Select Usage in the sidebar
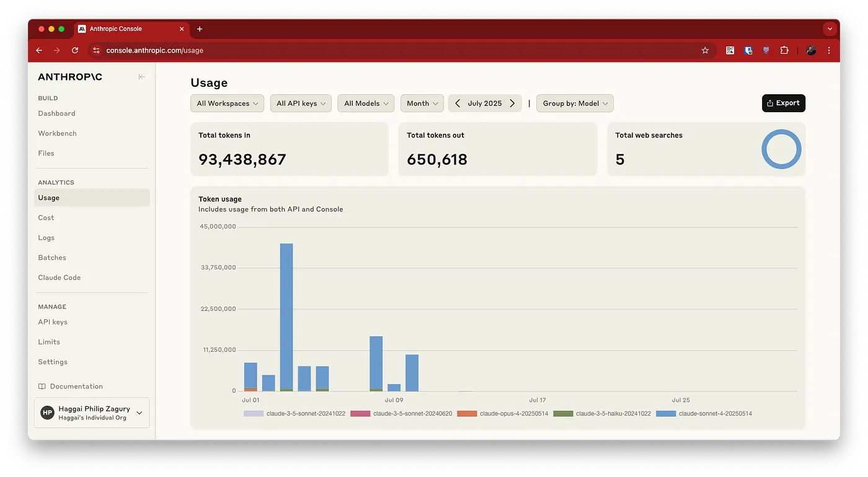868x477 pixels. (92, 198)
